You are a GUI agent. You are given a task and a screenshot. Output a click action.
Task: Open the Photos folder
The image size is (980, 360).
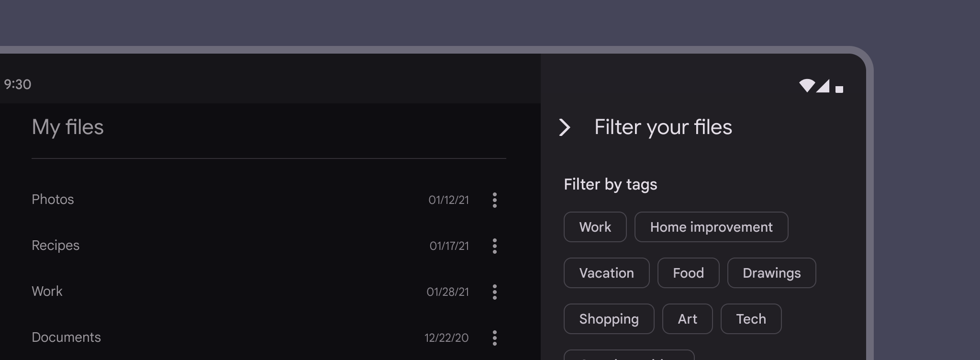[53, 200]
